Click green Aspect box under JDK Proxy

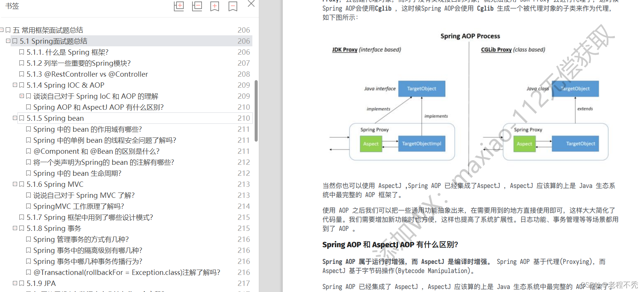click(x=371, y=144)
